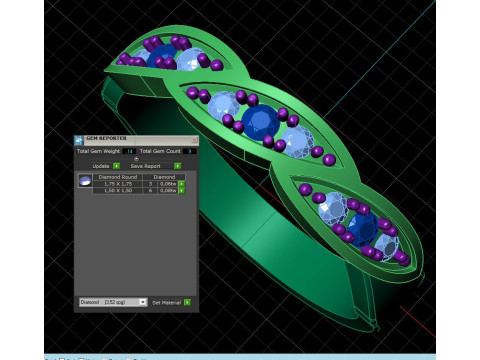Image resolution: width=480 pixels, height=360 pixels.
Task: Click the Save Report label
Action: click(145, 166)
